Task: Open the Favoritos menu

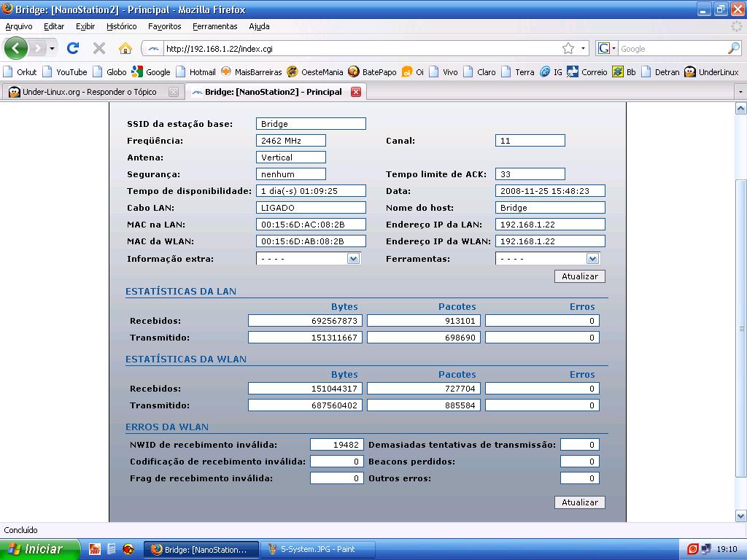Action: point(164,26)
